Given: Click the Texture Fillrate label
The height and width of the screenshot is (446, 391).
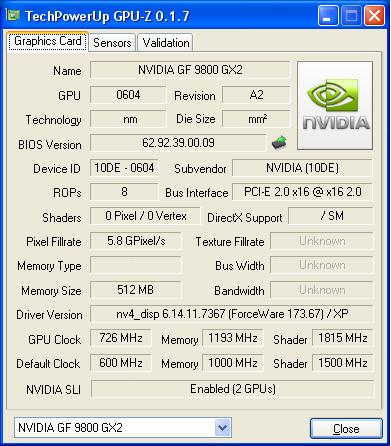Looking at the screenshot, I should (230, 242).
